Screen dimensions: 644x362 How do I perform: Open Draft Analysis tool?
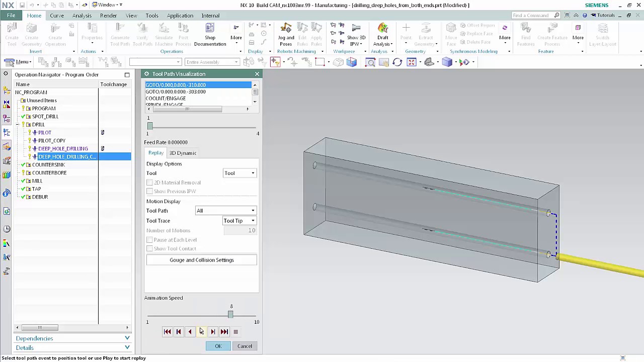pos(382,34)
